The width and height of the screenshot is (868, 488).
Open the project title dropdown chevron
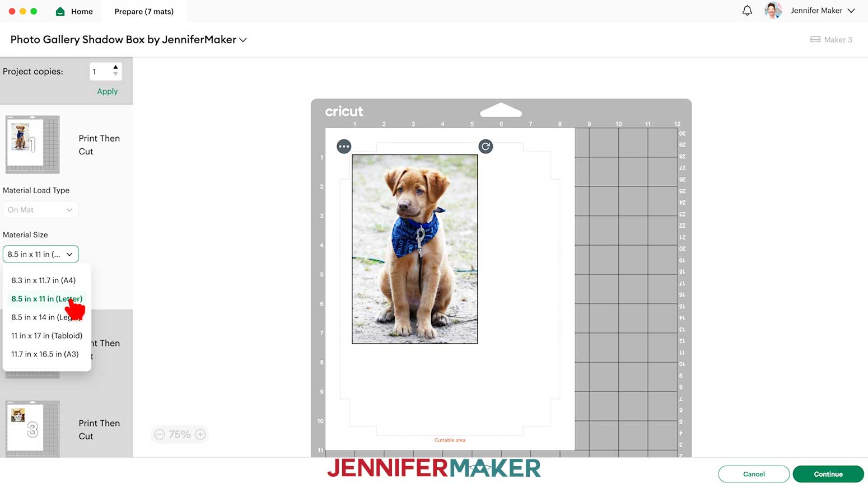[x=243, y=40]
